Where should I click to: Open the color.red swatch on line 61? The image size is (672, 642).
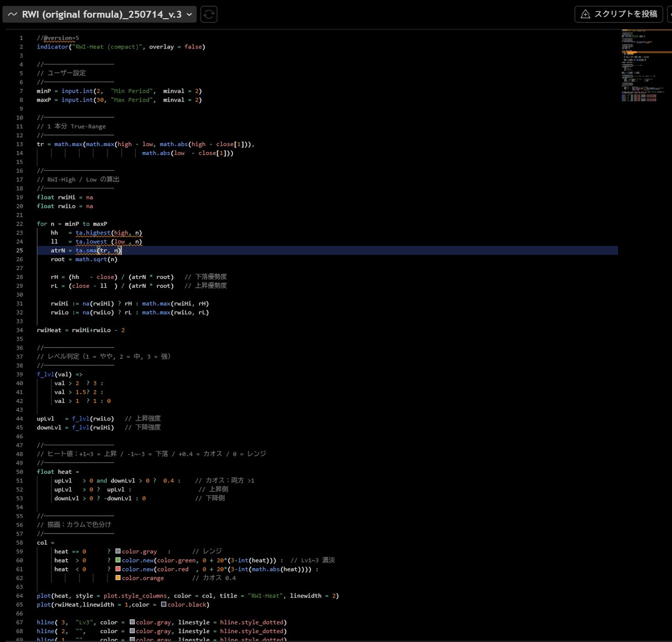(118, 569)
